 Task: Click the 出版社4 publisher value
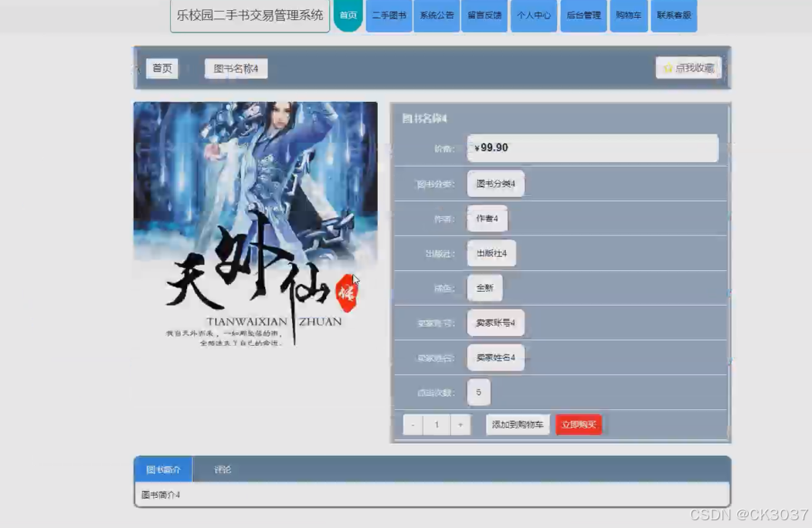point(491,253)
